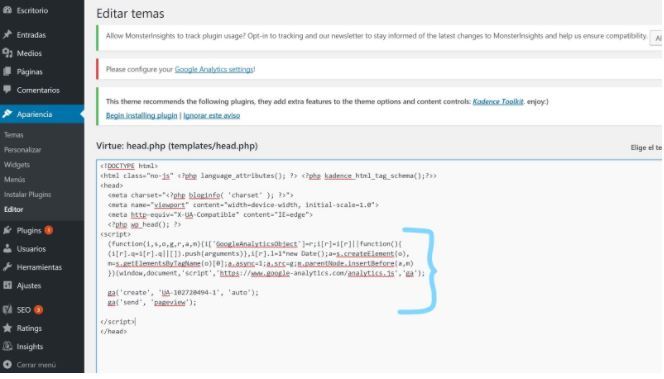Go to Widgets submenu item

[x=17, y=164]
